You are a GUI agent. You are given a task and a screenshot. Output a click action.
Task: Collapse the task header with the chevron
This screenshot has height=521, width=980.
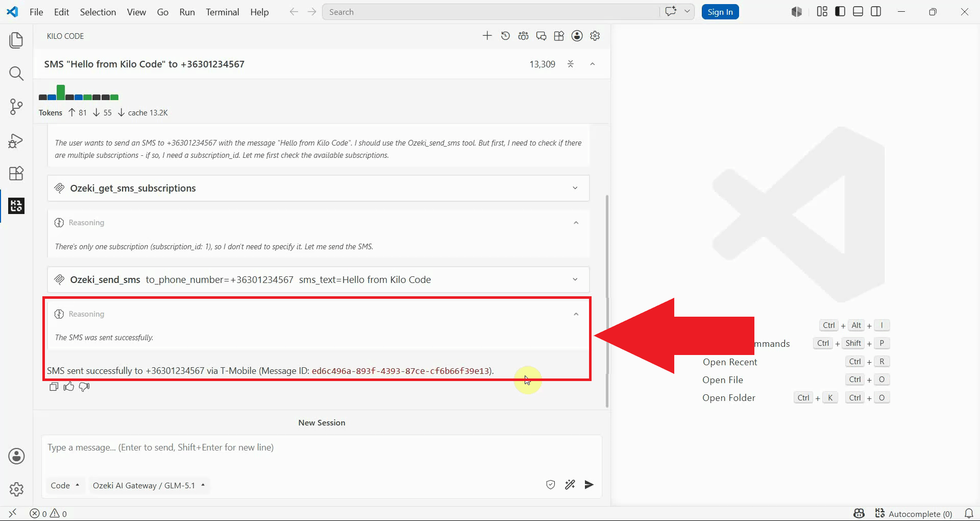coord(593,64)
